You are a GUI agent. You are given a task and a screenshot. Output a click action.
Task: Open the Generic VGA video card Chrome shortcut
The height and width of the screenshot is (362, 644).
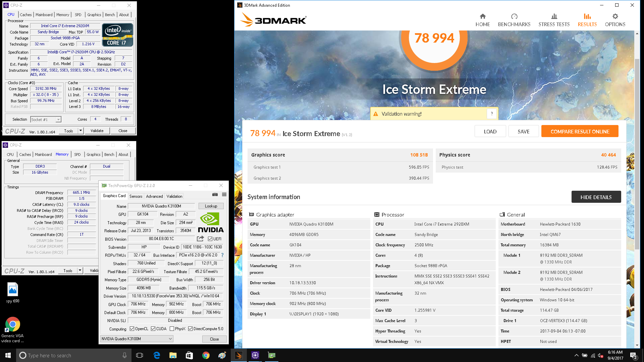tap(12, 330)
